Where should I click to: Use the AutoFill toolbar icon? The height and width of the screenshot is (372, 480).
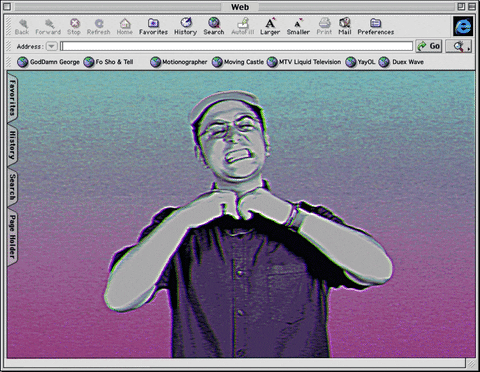243,27
